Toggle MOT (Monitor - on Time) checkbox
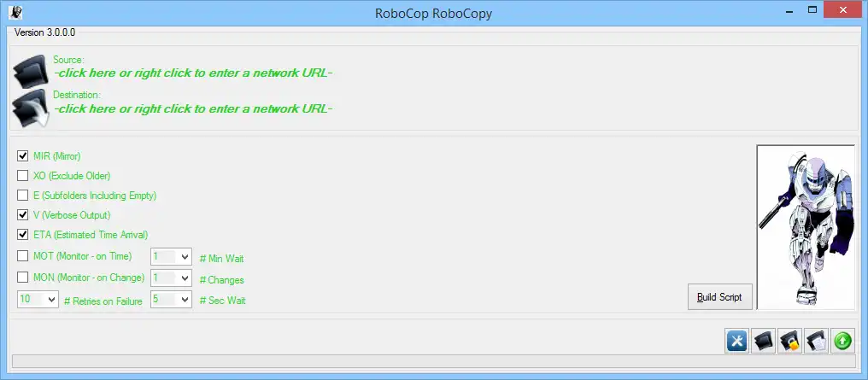868x380 pixels. pyautogui.click(x=23, y=256)
